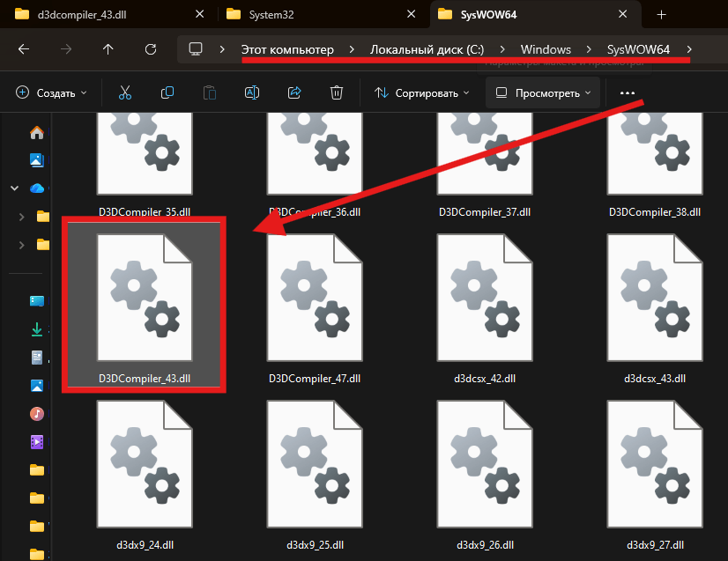Click the Copy icon in toolbar
Viewport: 728px width, 561px height.
pyautogui.click(x=167, y=92)
